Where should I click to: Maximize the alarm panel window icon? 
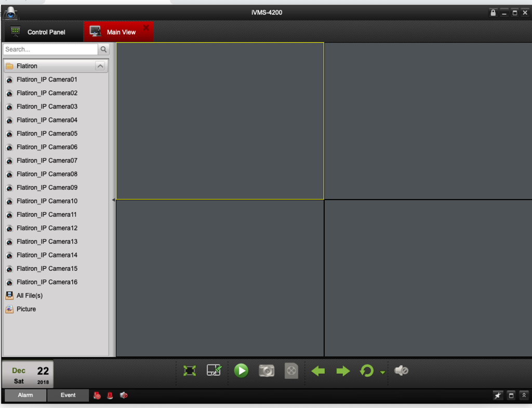click(511, 395)
